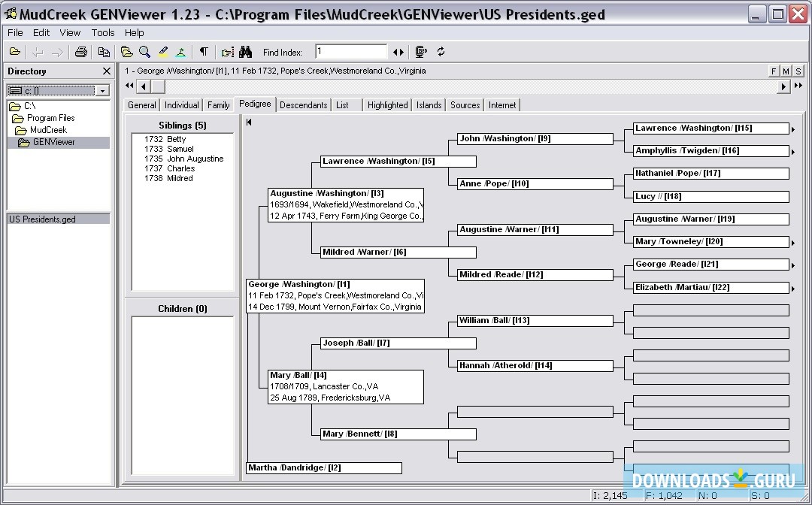Switch to the General tab
Viewport: 812px width, 505px height.
[142, 105]
